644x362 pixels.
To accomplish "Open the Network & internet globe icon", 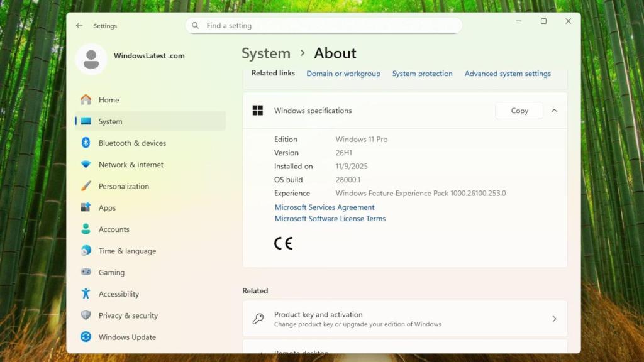I will pos(87,164).
